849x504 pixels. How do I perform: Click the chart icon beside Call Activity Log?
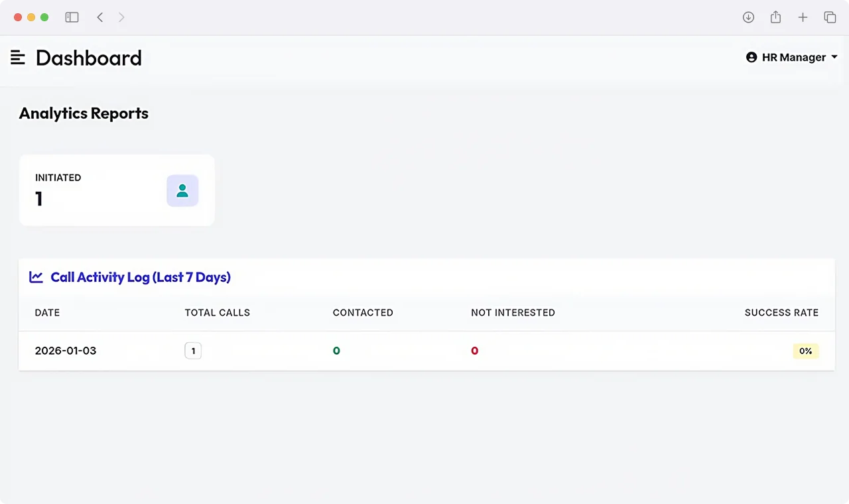click(36, 277)
